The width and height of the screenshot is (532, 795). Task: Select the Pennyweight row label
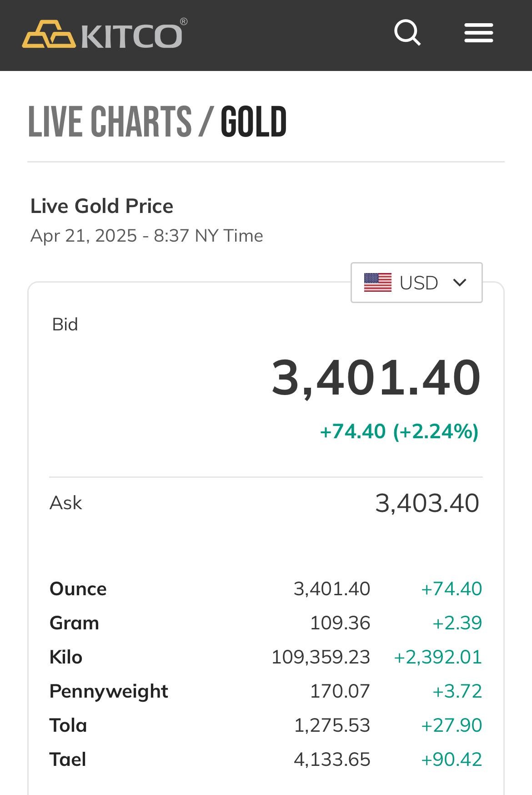[x=109, y=691]
